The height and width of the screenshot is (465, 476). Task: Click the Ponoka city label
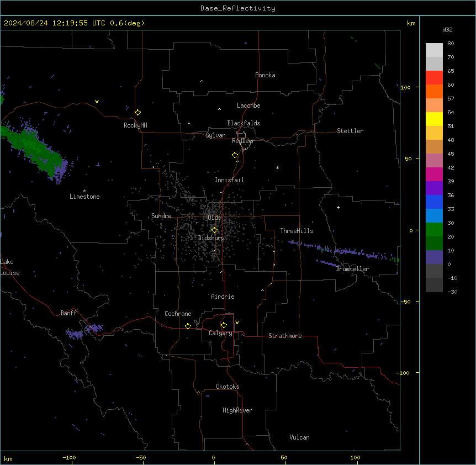[x=265, y=75]
